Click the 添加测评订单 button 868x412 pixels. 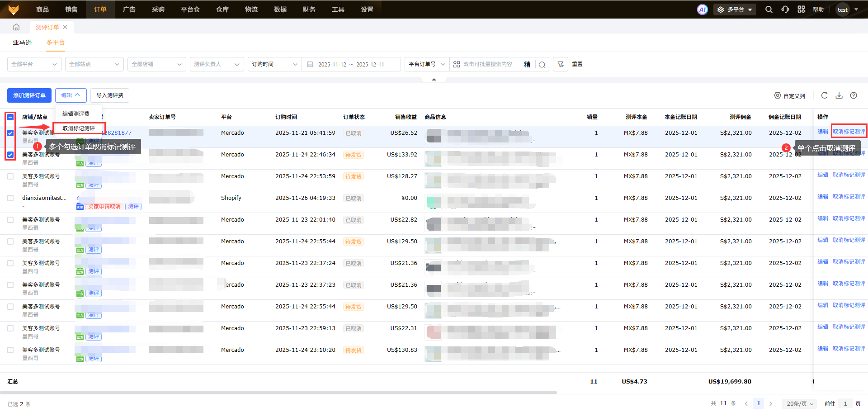[x=29, y=95]
